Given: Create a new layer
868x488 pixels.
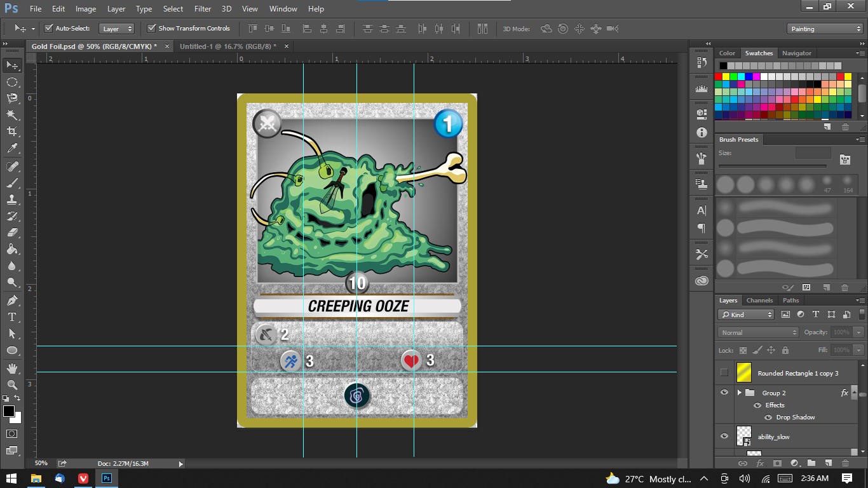Looking at the screenshot, I should [x=828, y=463].
